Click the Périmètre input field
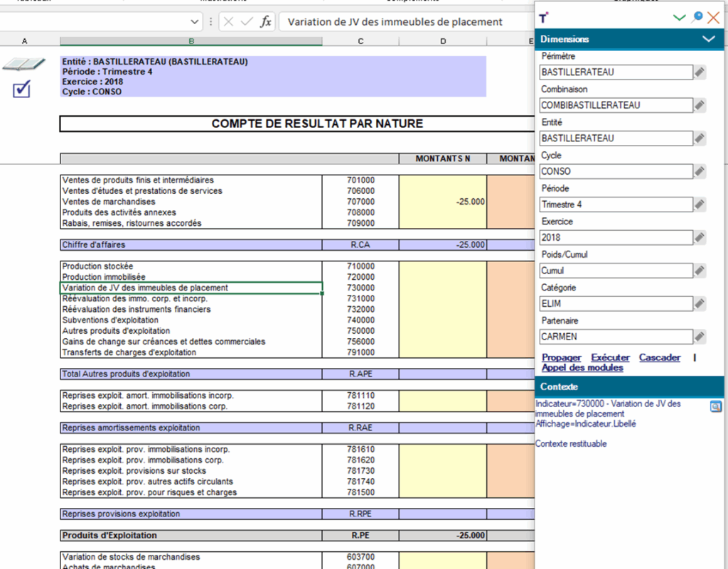The image size is (728, 569). [616, 72]
